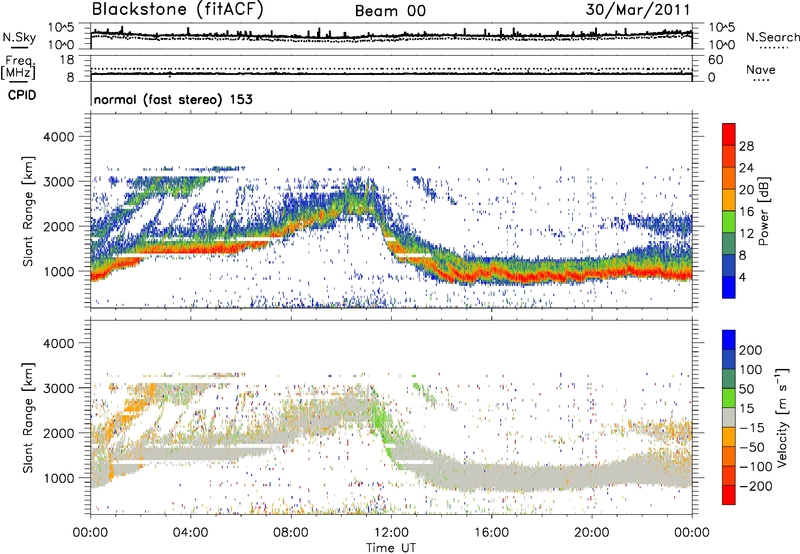Screen dimensions: 800x554
Task: Click the 'Nave' legend label
Action: (x=761, y=69)
